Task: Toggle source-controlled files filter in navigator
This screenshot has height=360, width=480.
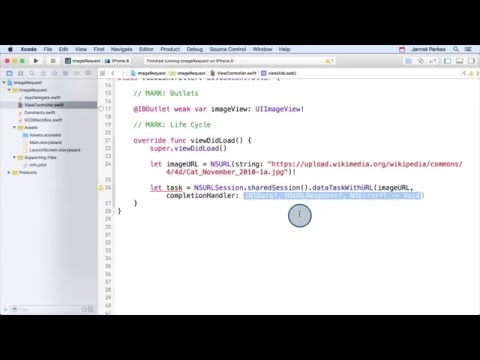Action: tap(91, 310)
